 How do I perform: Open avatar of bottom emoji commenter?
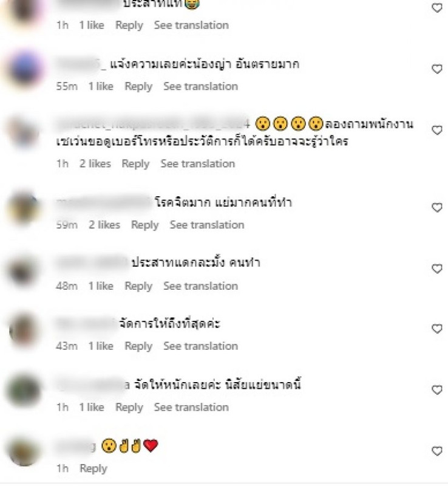click(24, 451)
